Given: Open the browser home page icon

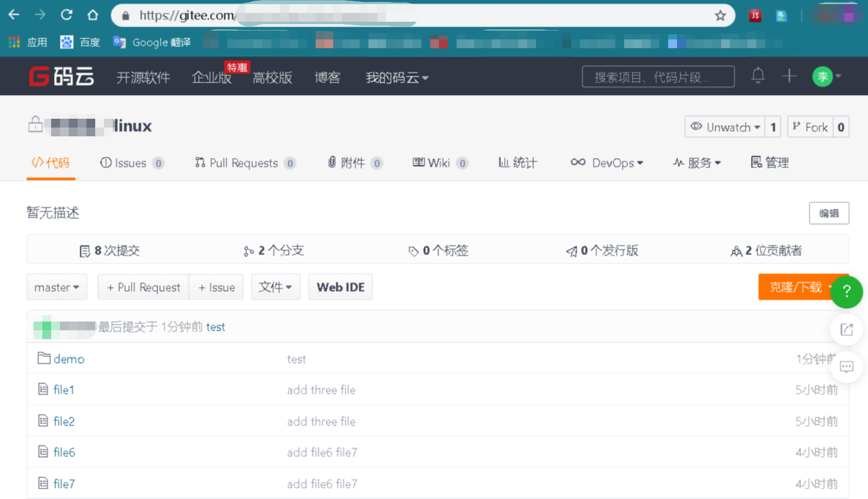Looking at the screenshot, I should [93, 15].
